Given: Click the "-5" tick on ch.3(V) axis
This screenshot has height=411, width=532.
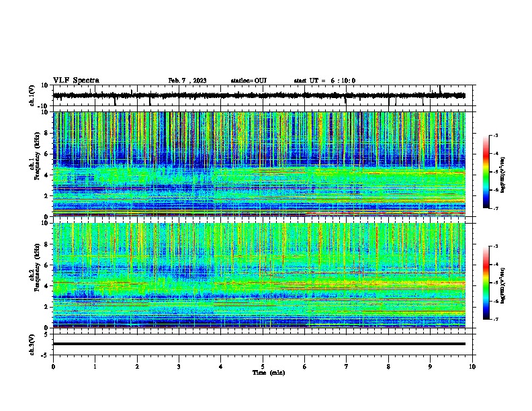Looking at the screenshot, I should (46, 355).
